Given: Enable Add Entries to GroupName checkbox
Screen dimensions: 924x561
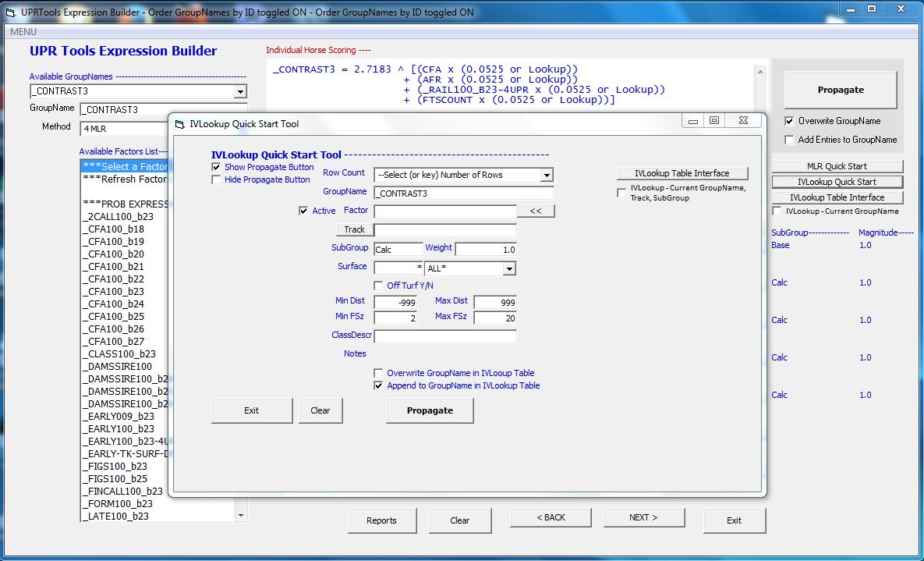Looking at the screenshot, I should pyautogui.click(x=790, y=140).
